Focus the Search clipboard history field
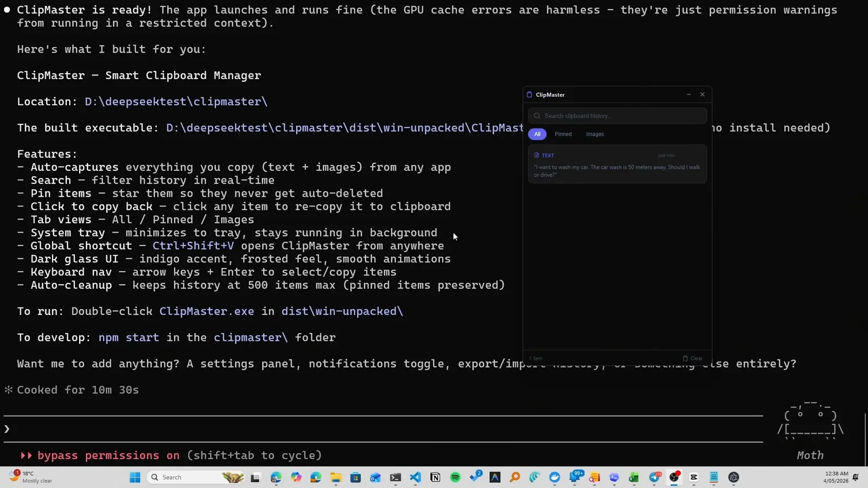 617,115
